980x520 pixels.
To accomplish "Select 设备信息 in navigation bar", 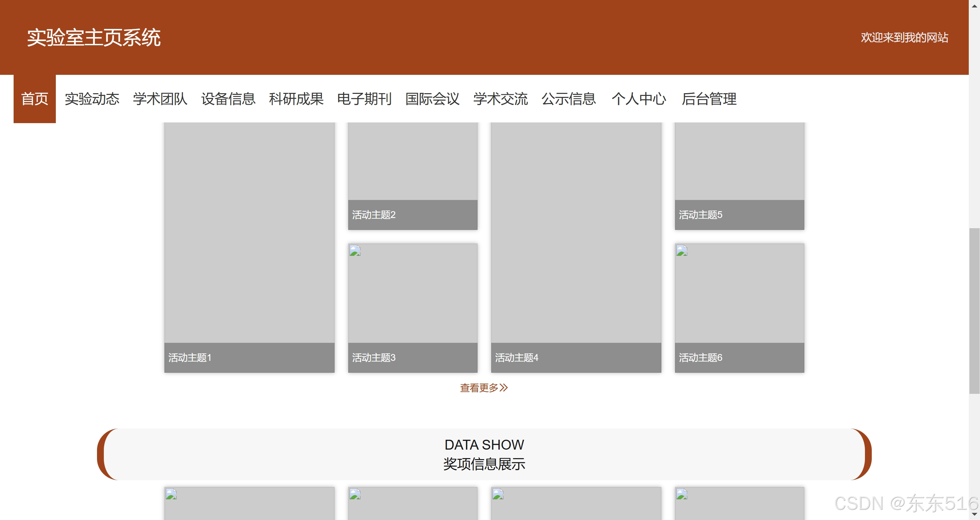I will tap(228, 99).
